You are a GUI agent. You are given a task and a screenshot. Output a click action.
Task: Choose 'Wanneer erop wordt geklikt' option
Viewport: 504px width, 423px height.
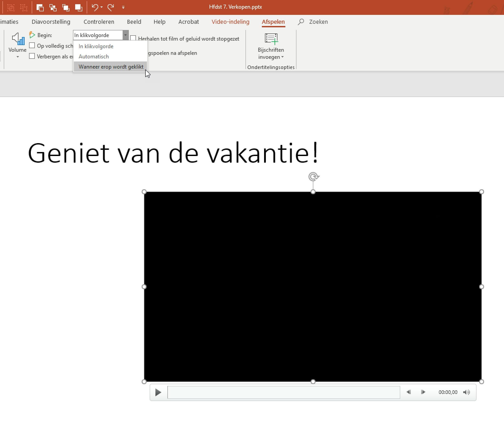pyautogui.click(x=111, y=67)
